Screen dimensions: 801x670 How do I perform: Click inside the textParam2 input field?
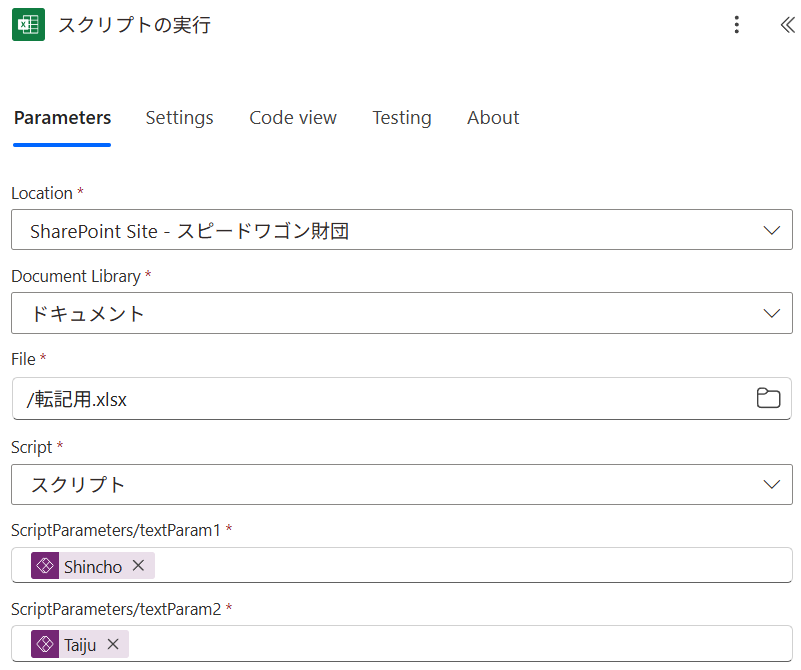click(460, 645)
